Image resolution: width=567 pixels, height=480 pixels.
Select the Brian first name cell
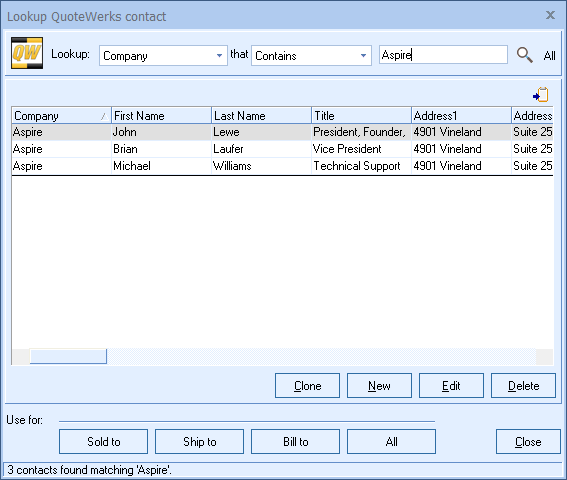click(161, 149)
